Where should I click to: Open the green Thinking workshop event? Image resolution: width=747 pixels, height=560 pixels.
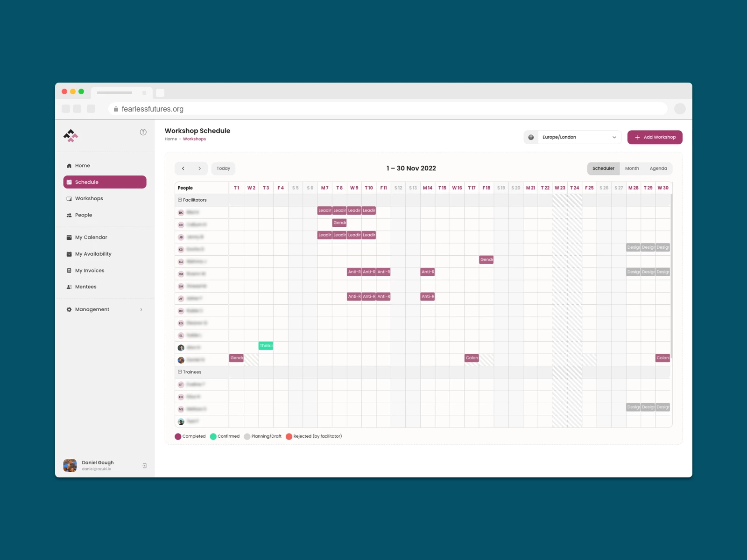coord(266,346)
